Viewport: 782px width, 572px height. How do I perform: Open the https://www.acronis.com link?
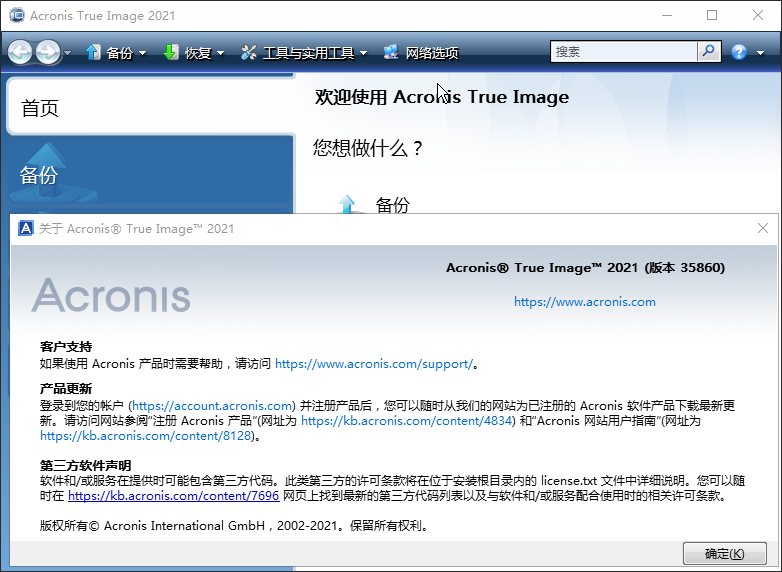pos(585,302)
